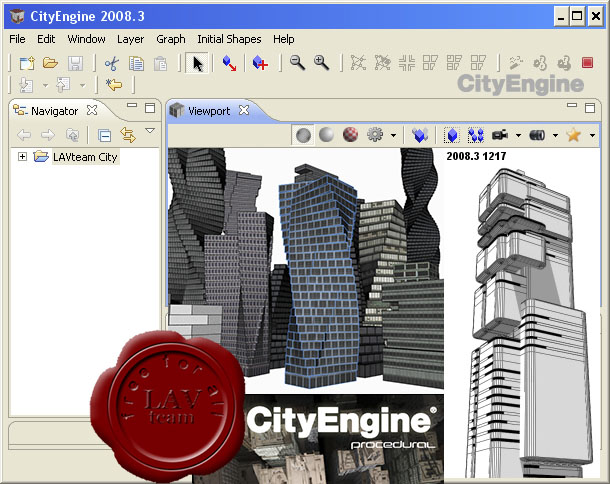Click the first graph network icon
610x484 pixels.
[358, 63]
